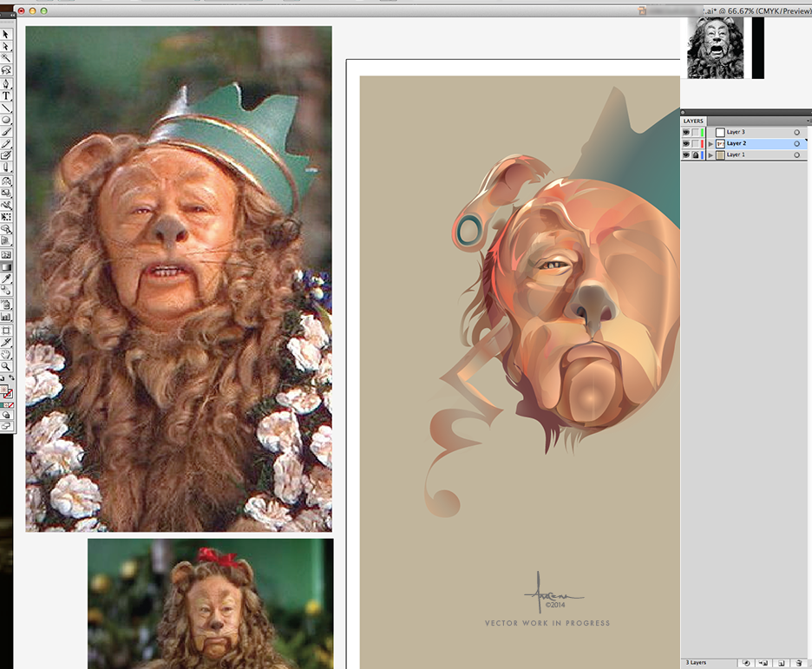Click the Delete Selection trash icon
Screen dimensions: 812x669
pyautogui.click(x=799, y=663)
